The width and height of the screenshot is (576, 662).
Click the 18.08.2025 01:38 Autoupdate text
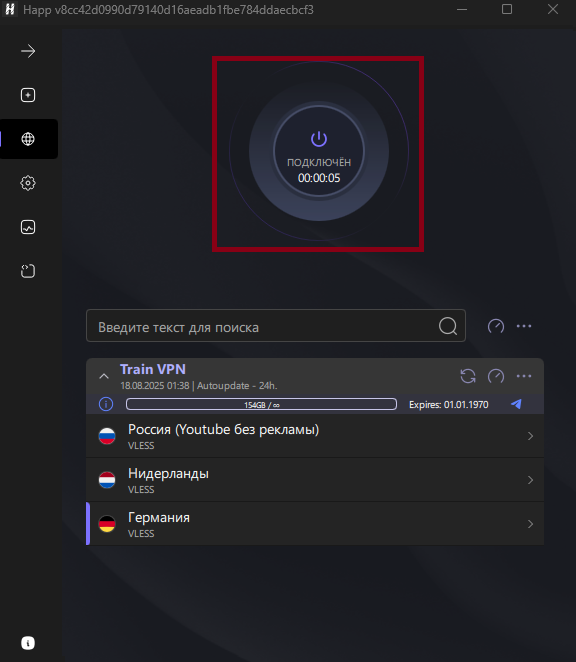coord(199,386)
